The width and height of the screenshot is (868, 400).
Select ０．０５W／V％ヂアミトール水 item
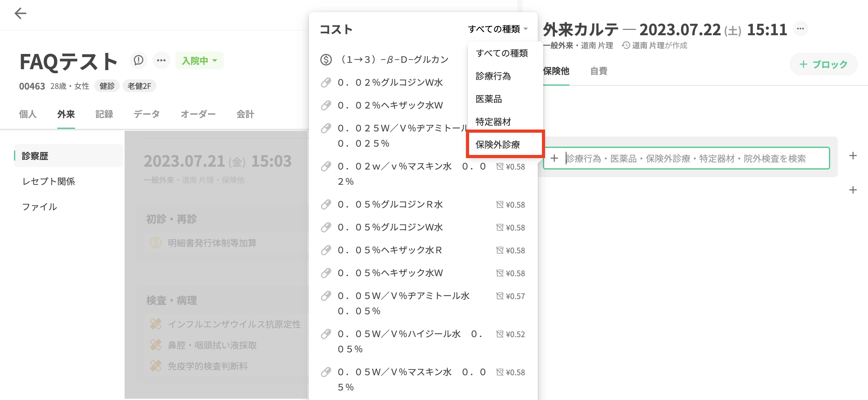click(x=404, y=303)
